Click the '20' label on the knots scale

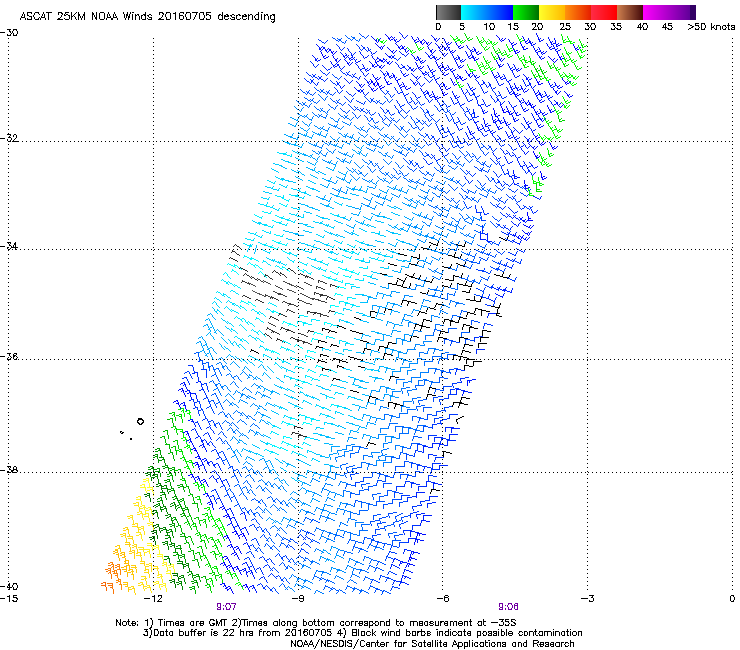[x=538, y=27]
